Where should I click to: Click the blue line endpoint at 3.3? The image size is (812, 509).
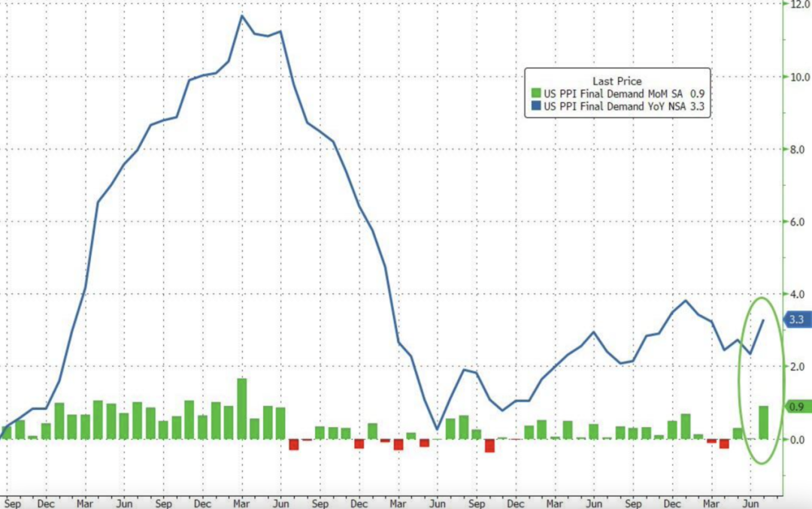(x=763, y=320)
